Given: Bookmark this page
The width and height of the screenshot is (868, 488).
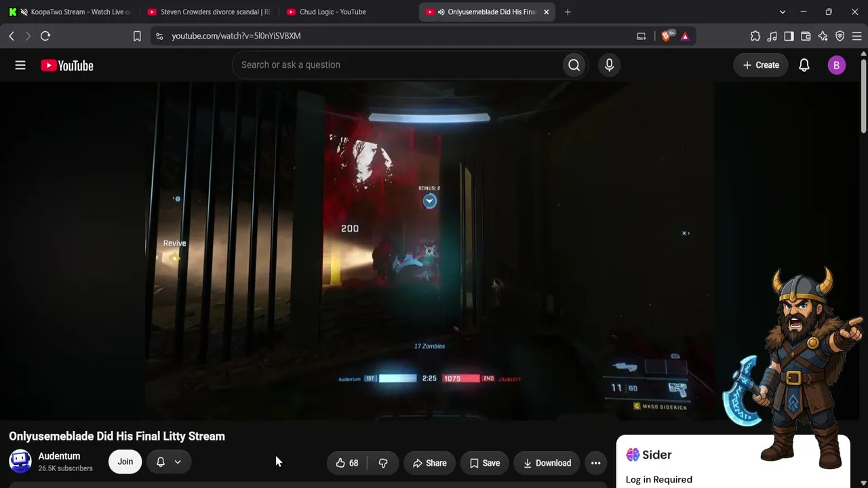Looking at the screenshot, I should [x=137, y=36].
